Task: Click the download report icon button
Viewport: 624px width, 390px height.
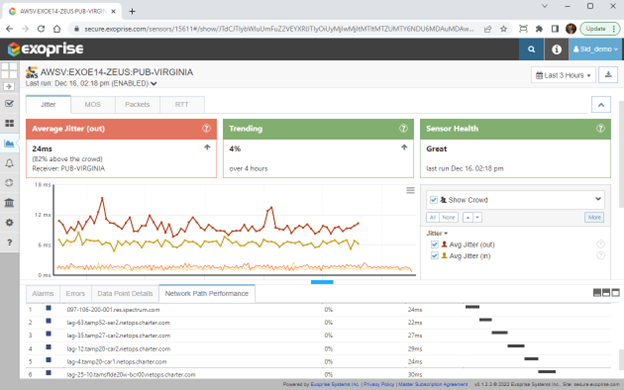Action: (608, 75)
